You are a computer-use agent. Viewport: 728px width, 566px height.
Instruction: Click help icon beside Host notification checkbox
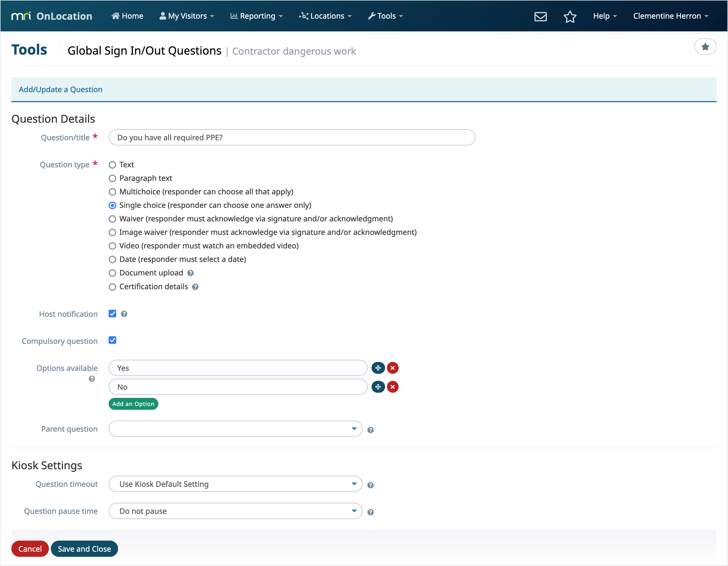(x=124, y=314)
